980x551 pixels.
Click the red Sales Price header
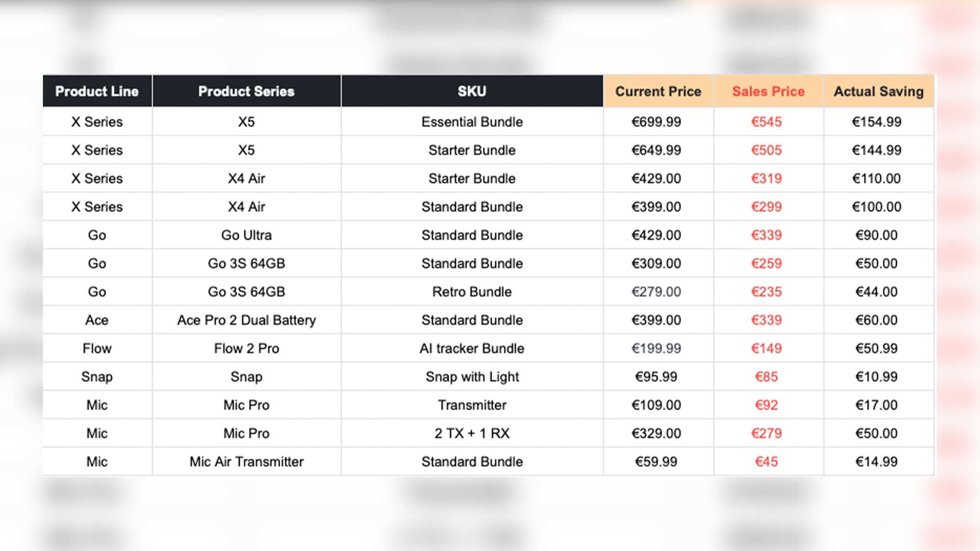768,91
